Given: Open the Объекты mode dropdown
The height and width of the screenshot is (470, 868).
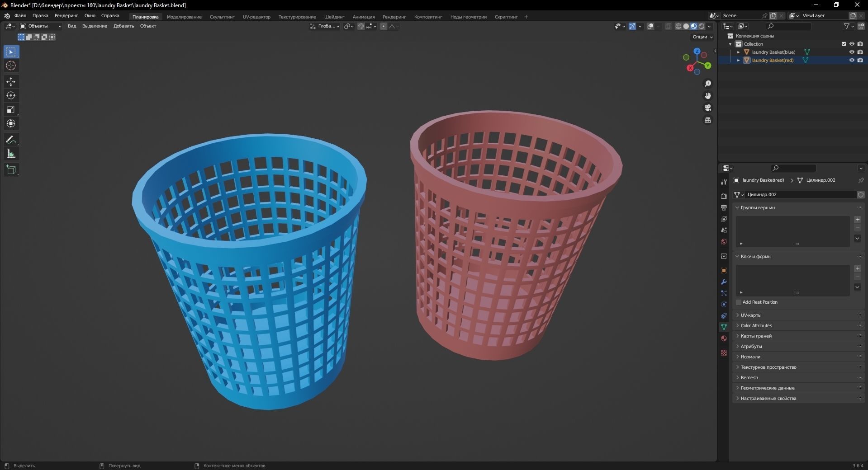Looking at the screenshot, I should [x=41, y=26].
